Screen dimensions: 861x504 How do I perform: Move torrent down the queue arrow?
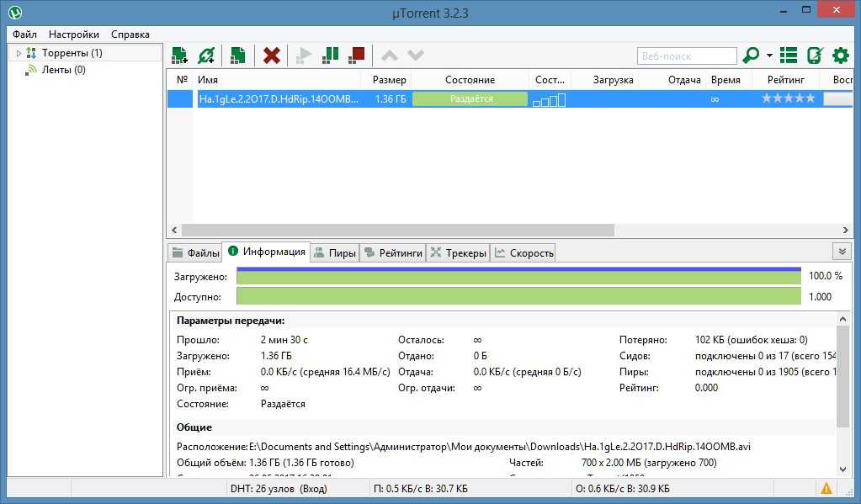point(416,56)
